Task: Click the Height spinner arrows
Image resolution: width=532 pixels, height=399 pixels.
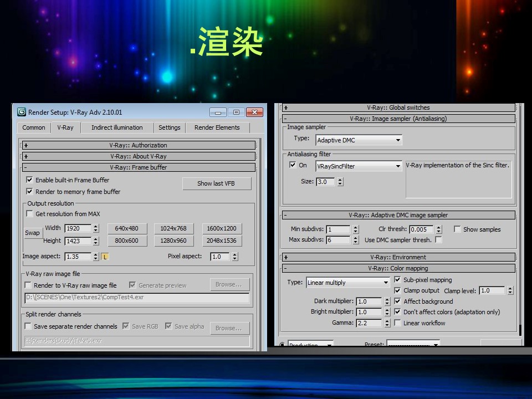Action: point(96,241)
